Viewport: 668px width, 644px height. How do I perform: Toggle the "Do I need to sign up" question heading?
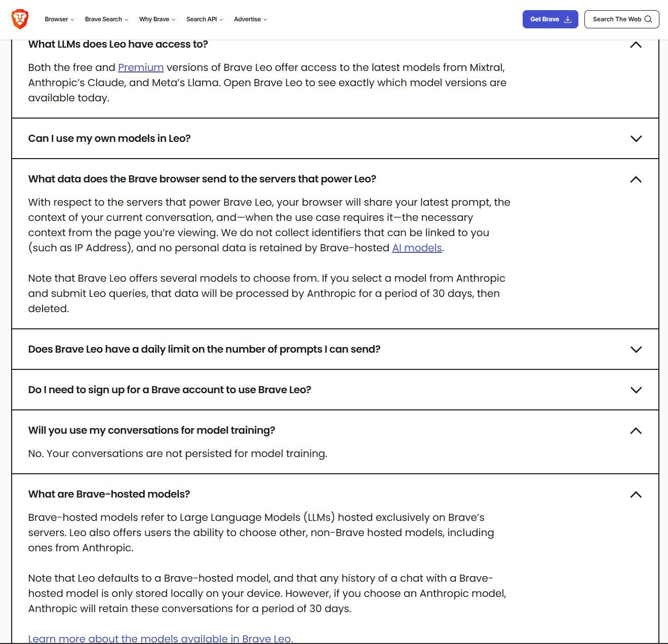170,390
